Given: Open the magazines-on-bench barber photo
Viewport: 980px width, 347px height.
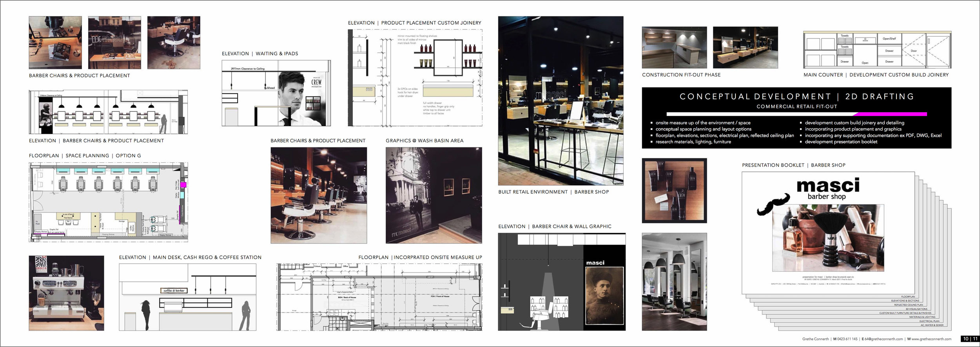Looking at the screenshot, I should (x=55, y=43).
